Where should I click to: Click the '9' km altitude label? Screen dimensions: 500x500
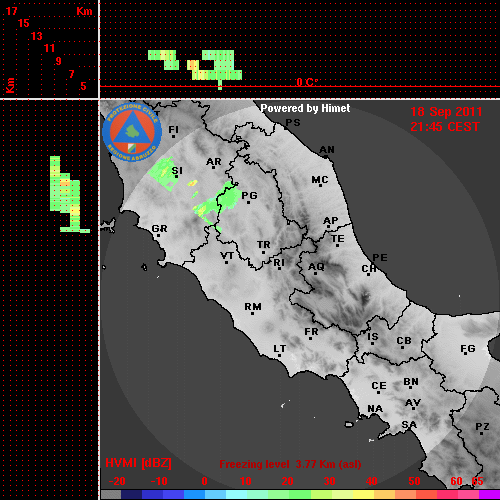[59, 61]
